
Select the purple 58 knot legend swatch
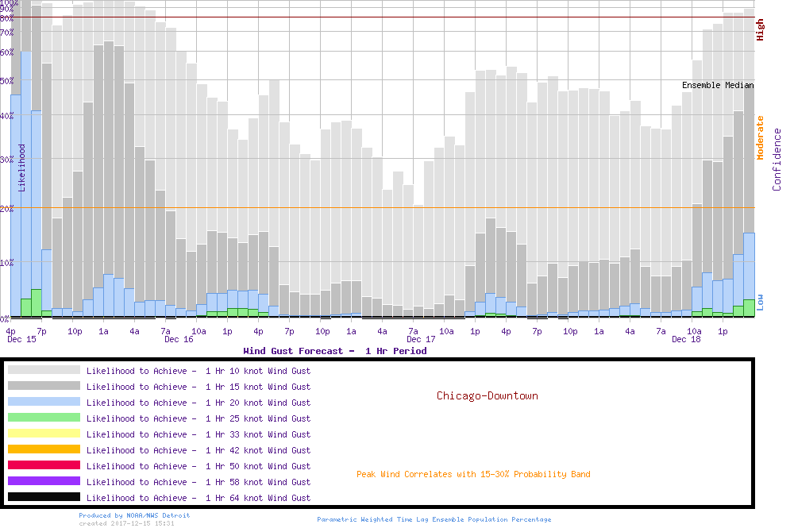coord(44,481)
